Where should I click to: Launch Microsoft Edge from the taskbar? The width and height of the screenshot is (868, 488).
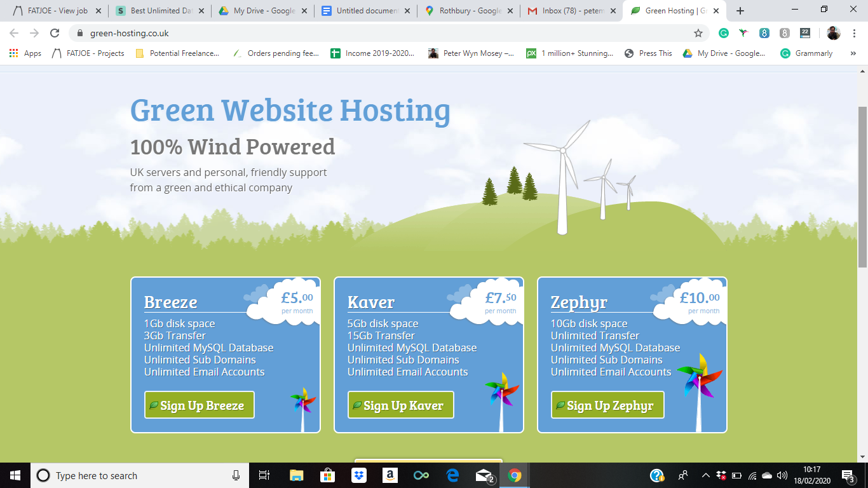click(x=452, y=475)
